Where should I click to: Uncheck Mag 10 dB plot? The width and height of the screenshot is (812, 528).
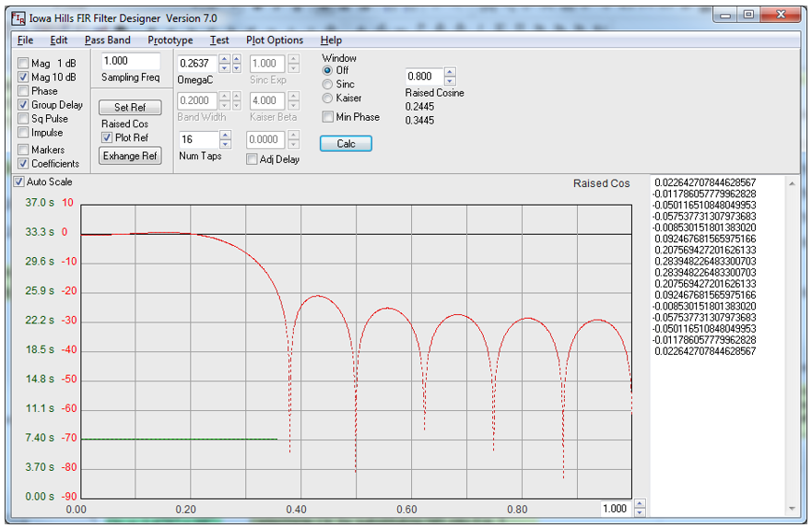point(23,77)
